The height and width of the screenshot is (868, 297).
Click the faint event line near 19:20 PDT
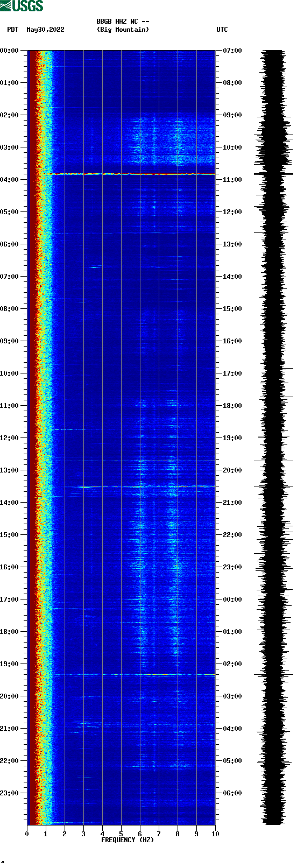[x=135, y=674]
